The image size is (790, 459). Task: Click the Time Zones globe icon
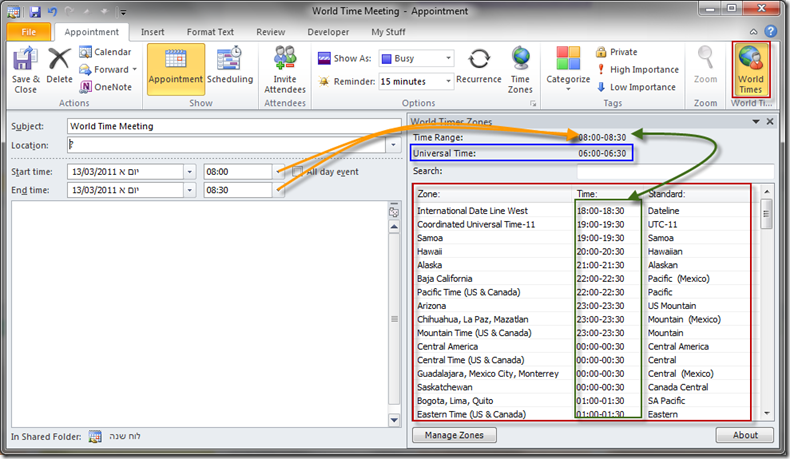pos(520,59)
